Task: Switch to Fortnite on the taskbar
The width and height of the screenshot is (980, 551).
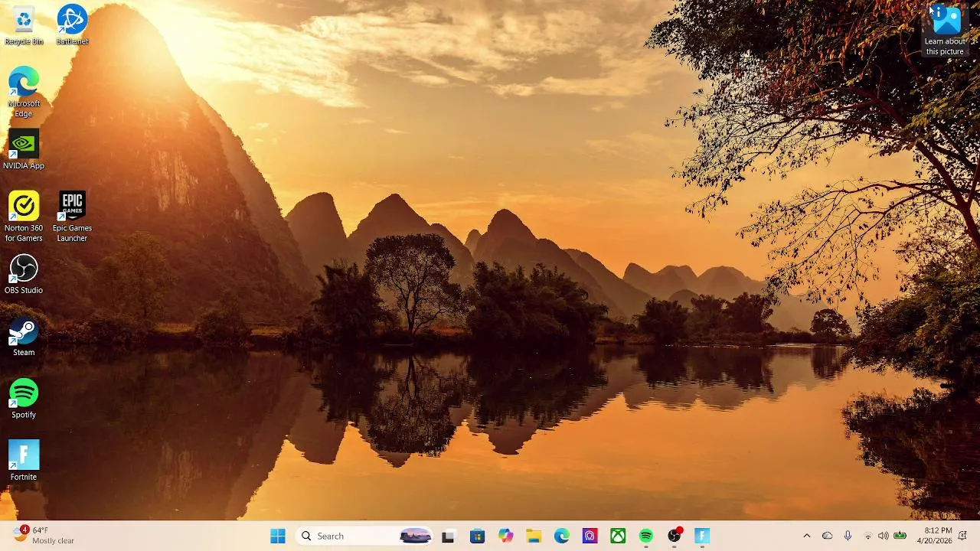Action: 702,536
